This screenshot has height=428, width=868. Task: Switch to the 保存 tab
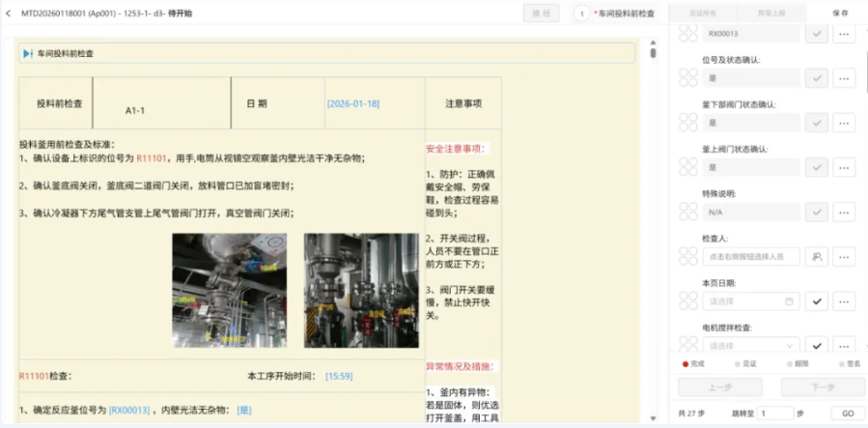tap(839, 14)
